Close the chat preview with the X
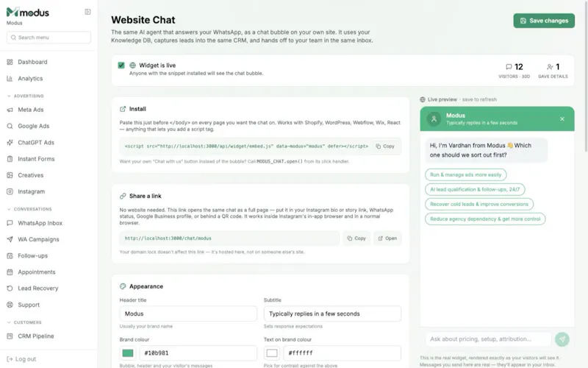Screen dimensions: 588x368 (562, 119)
